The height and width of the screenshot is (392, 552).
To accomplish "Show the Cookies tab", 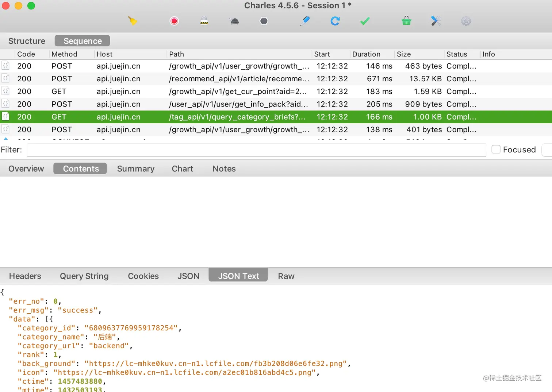I will click(x=143, y=276).
